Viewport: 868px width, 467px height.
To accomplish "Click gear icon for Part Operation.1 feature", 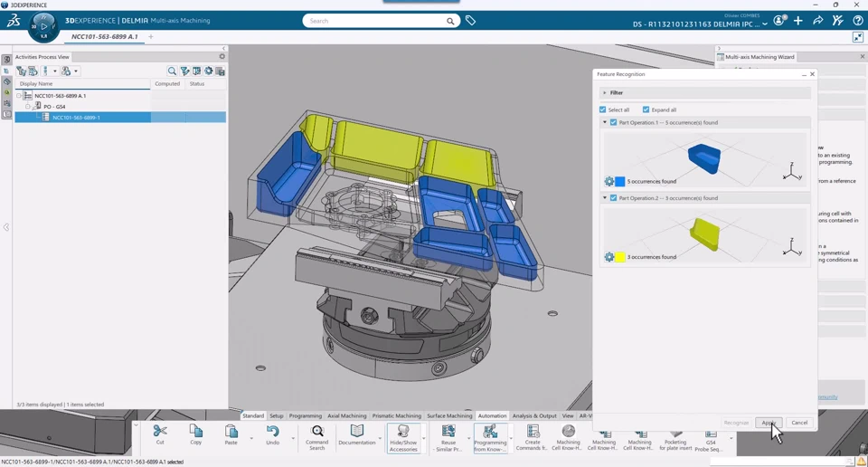I will point(609,182).
